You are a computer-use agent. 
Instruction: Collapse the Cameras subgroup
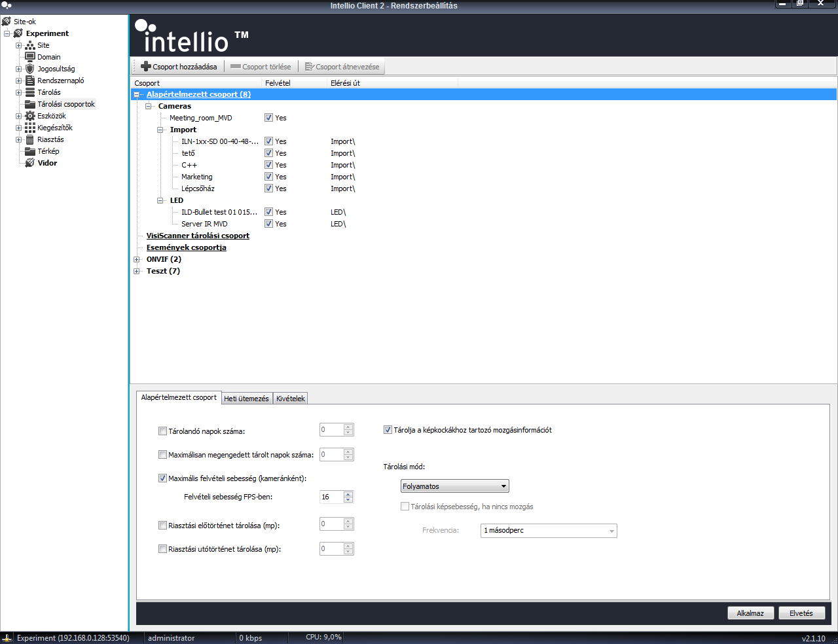[x=149, y=106]
